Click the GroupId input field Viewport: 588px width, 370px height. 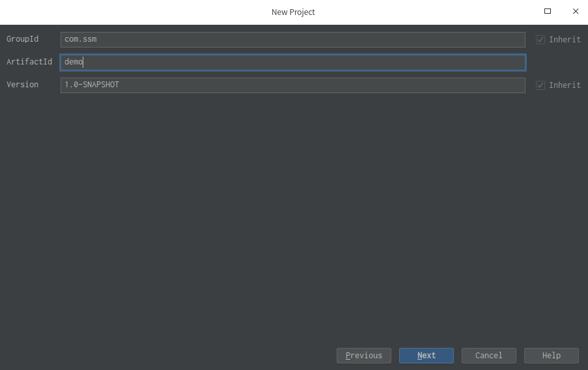[293, 40]
